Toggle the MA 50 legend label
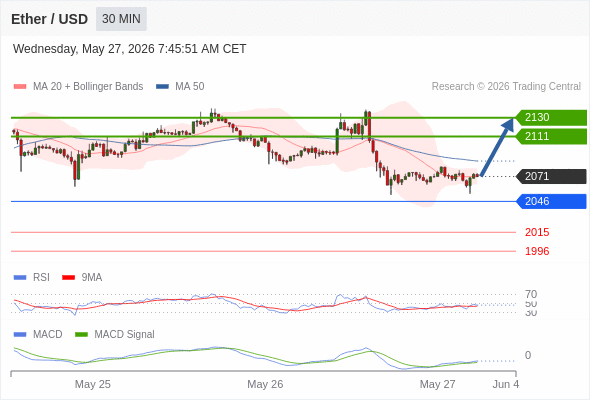The width and height of the screenshot is (590, 400). click(x=190, y=87)
